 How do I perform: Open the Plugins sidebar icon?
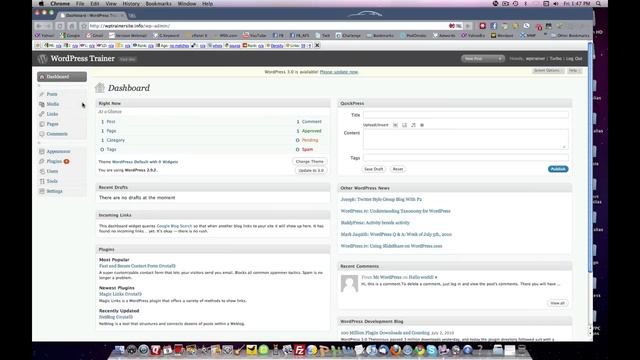click(42, 161)
